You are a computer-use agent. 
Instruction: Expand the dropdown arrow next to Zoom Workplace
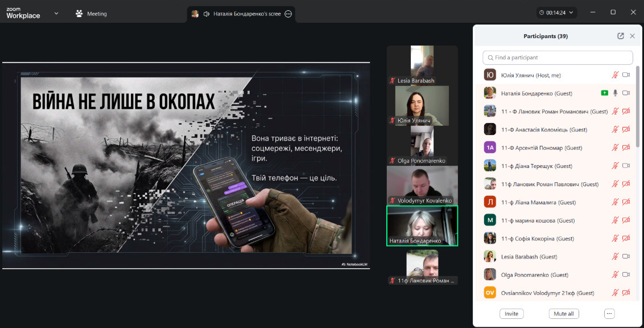(56, 13)
